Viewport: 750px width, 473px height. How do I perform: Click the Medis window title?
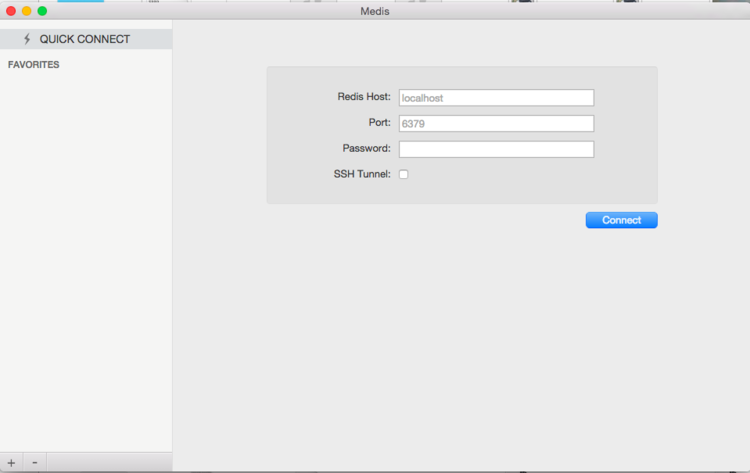pos(375,11)
